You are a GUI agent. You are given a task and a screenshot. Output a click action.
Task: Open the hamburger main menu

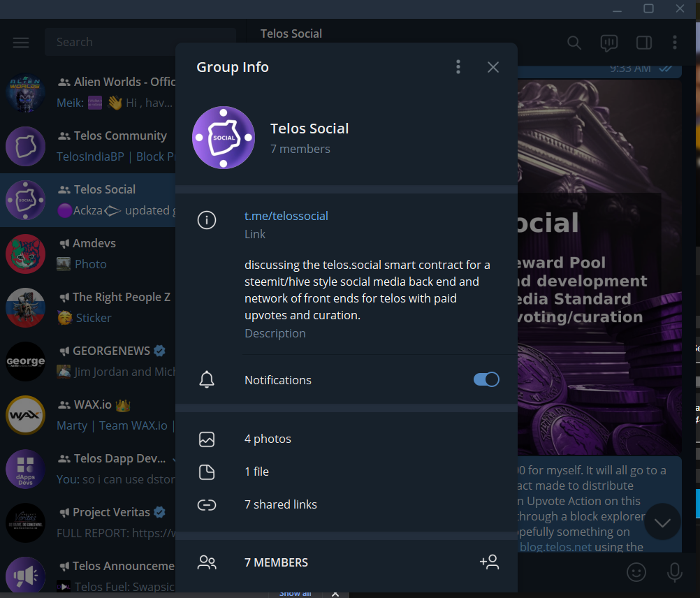(x=21, y=43)
